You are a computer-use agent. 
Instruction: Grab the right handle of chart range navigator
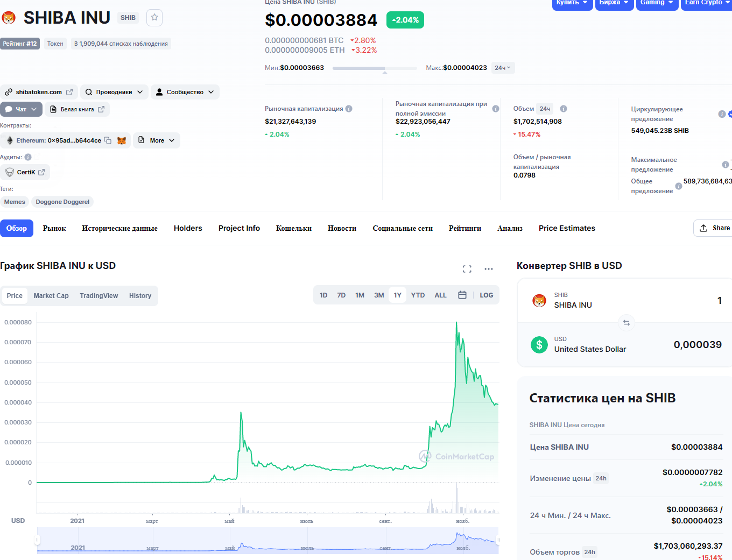pos(498,540)
